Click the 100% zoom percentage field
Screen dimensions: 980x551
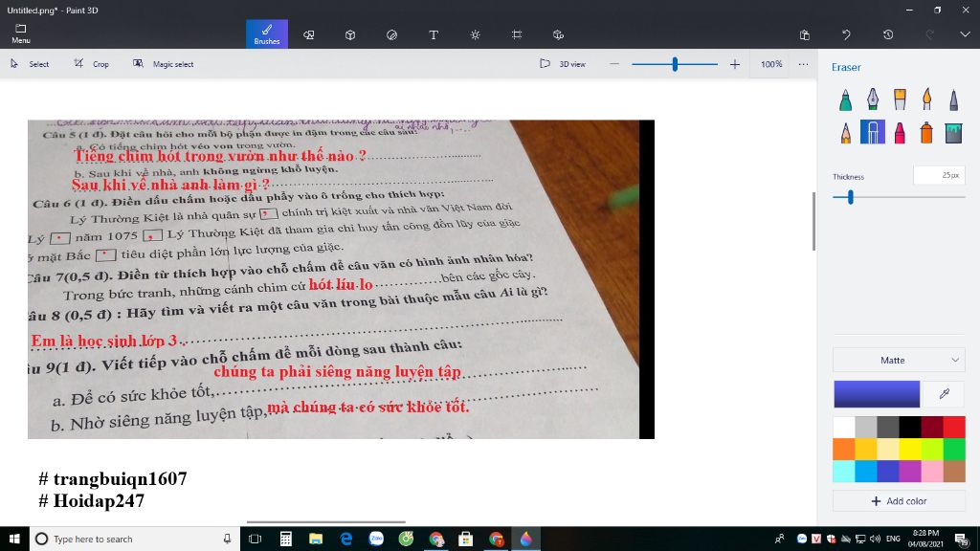(x=771, y=64)
